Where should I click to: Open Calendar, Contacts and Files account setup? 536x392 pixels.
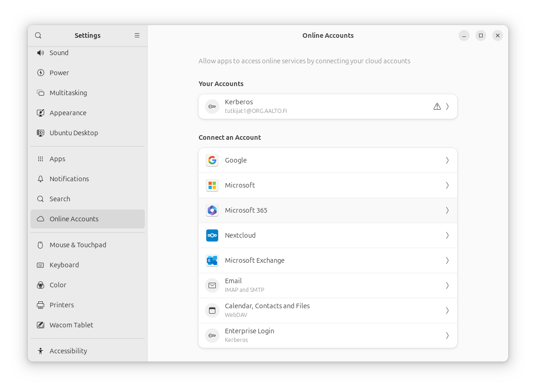pos(328,311)
